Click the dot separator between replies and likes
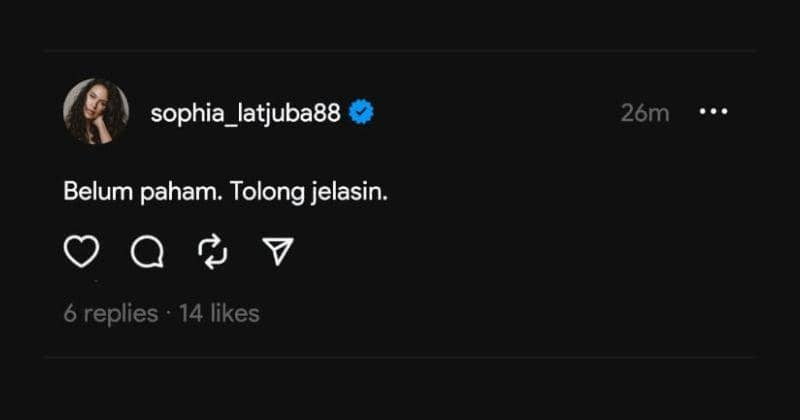Image resolution: width=800 pixels, height=420 pixels. [168, 313]
